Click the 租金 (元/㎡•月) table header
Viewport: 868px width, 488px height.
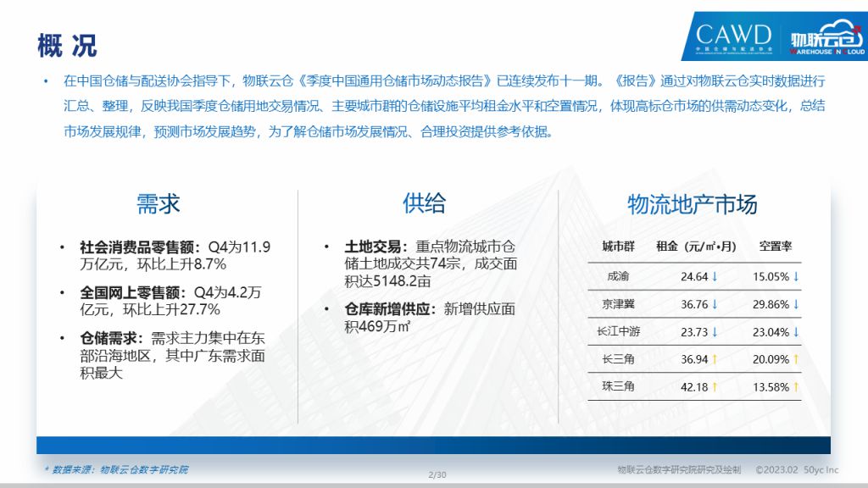(x=696, y=247)
